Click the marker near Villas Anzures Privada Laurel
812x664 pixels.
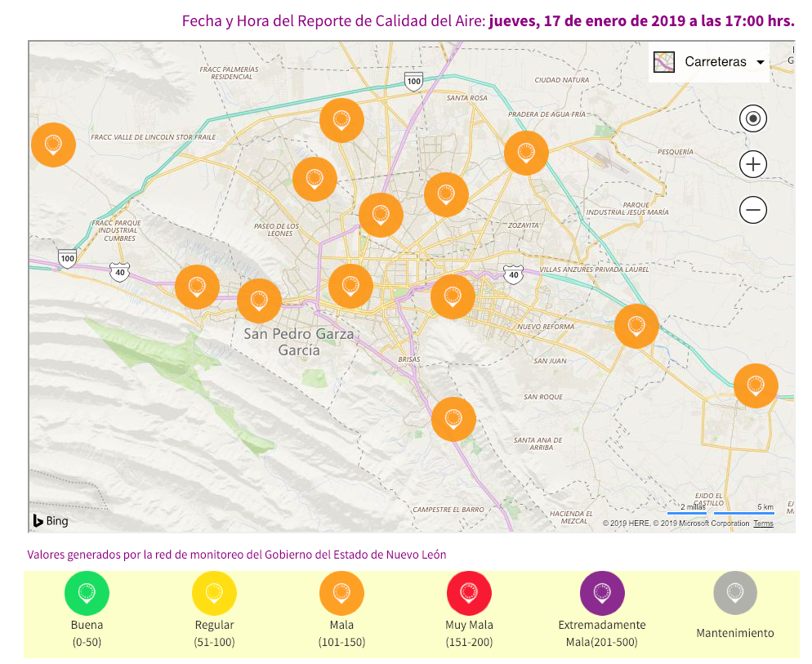click(x=636, y=326)
